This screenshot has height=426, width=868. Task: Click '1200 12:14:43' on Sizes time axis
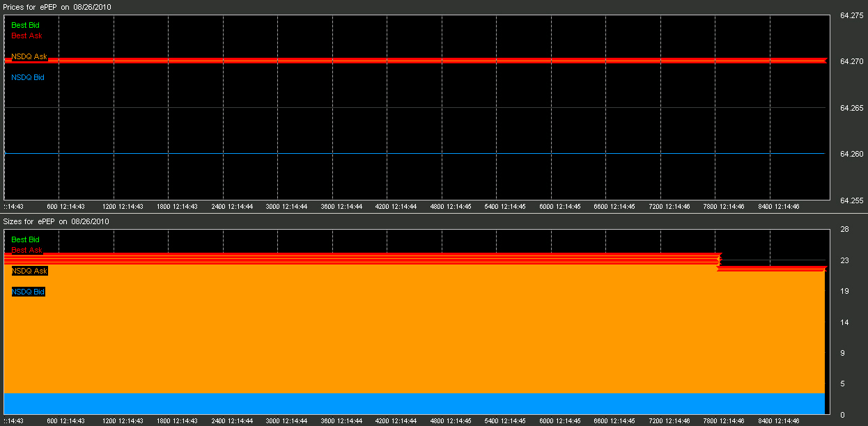click(123, 421)
